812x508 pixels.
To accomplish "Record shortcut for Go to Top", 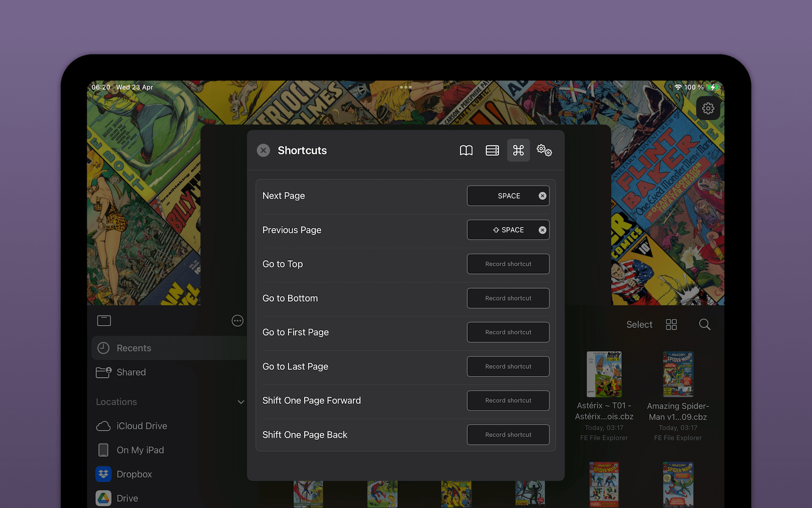I will (x=508, y=264).
